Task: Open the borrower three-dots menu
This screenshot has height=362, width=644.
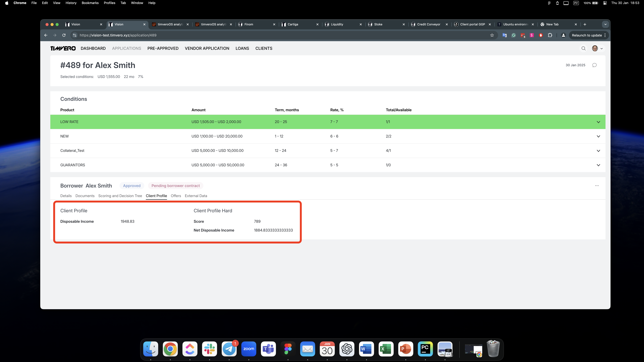Action: [597, 186]
